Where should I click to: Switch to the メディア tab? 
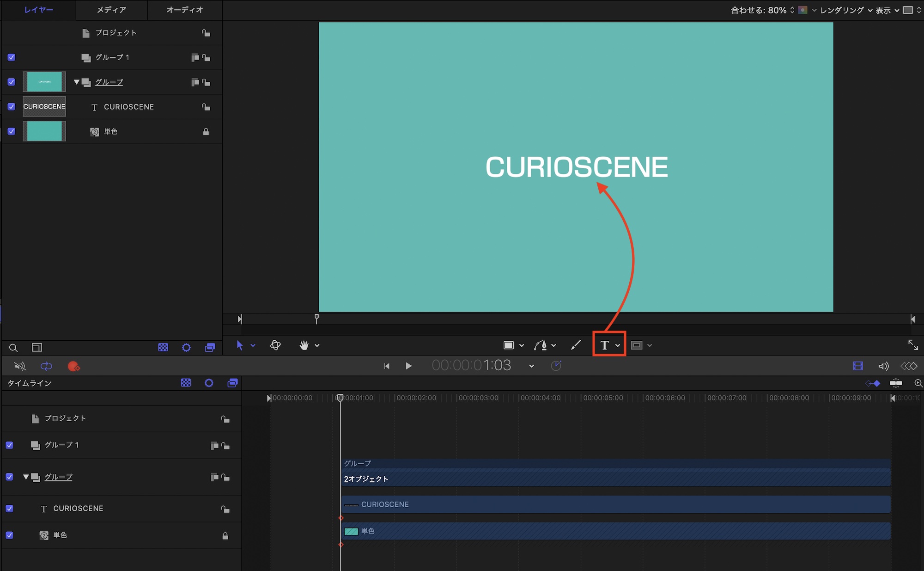111,10
